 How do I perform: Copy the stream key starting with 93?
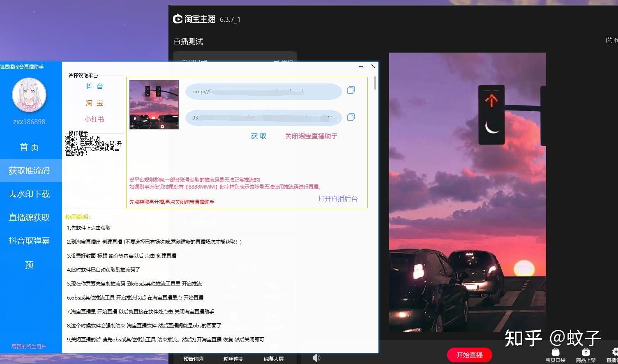click(x=351, y=117)
